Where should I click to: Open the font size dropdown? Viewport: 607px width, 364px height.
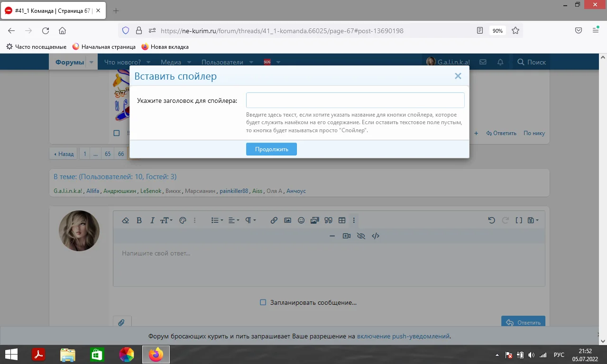(166, 220)
